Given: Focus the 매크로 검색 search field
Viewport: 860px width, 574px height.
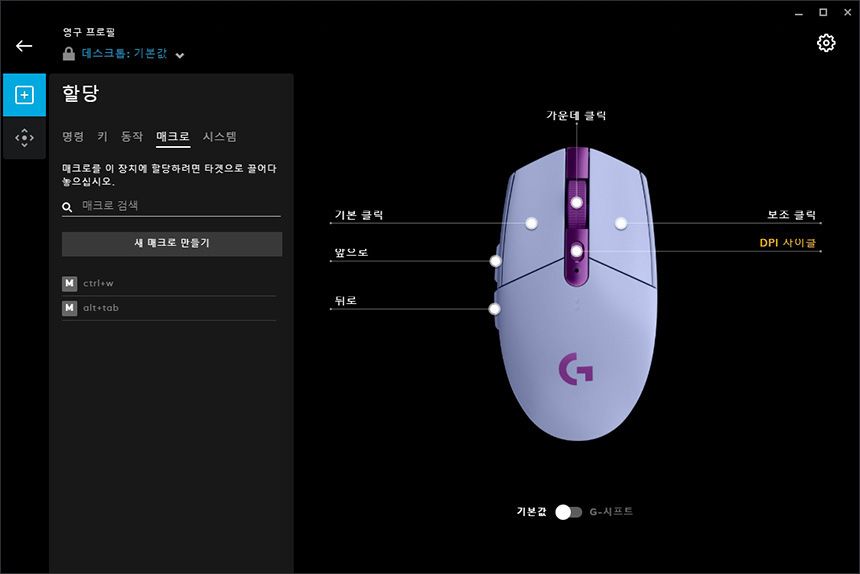Looking at the screenshot, I should click(x=171, y=206).
